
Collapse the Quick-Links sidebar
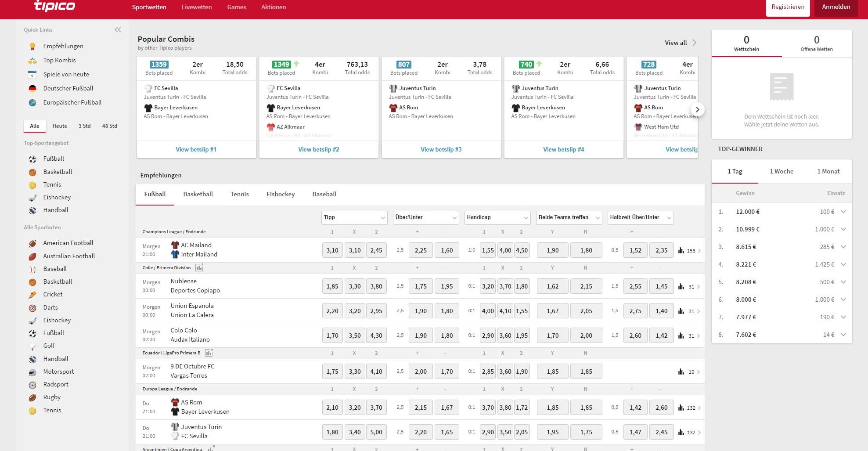click(118, 30)
